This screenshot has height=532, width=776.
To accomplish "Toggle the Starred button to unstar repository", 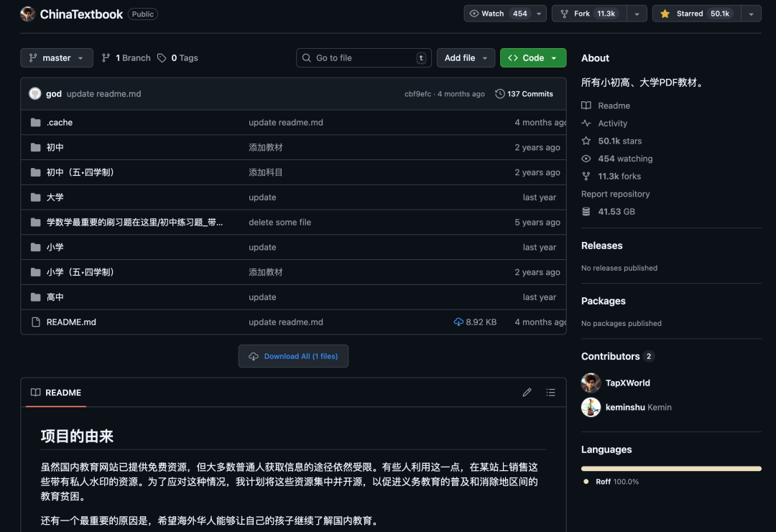I will [x=696, y=14].
